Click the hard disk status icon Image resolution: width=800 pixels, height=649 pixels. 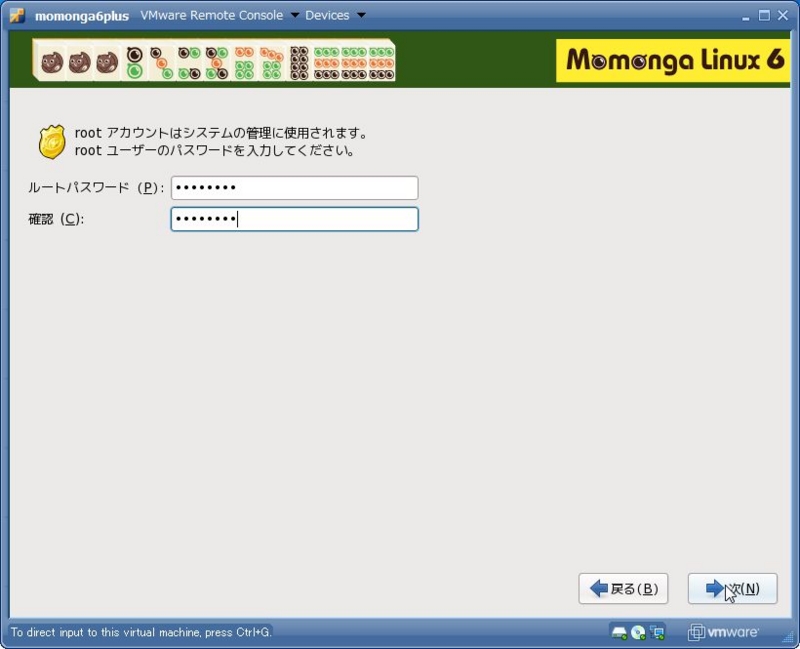[x=619, y=633]
